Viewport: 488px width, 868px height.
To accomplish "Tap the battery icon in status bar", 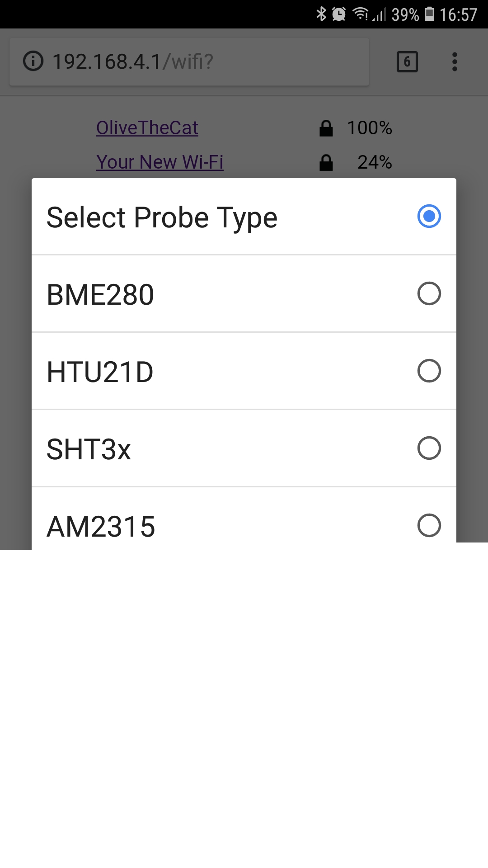I will [430, 14].
